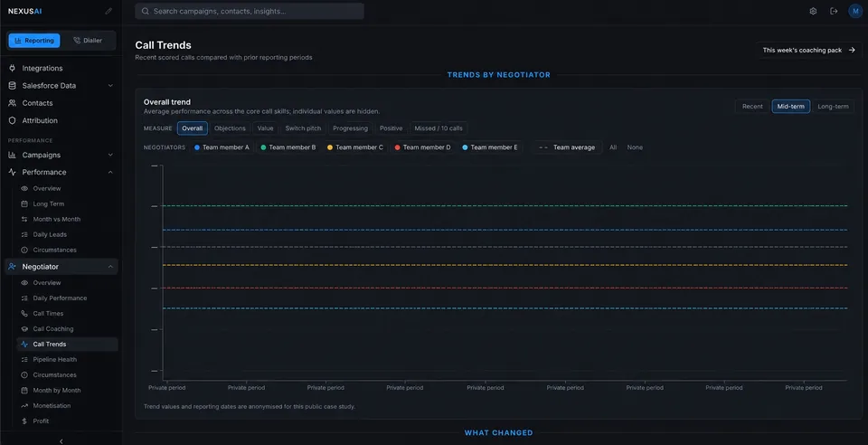
Task: Click the list icon beside Daily Leads
Action: click(x=24, y=234)
